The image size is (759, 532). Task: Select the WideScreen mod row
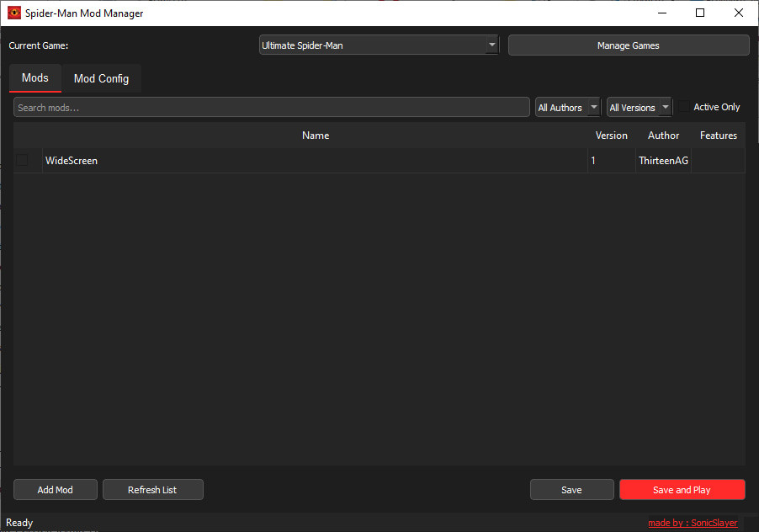click(x=316, y=160)
